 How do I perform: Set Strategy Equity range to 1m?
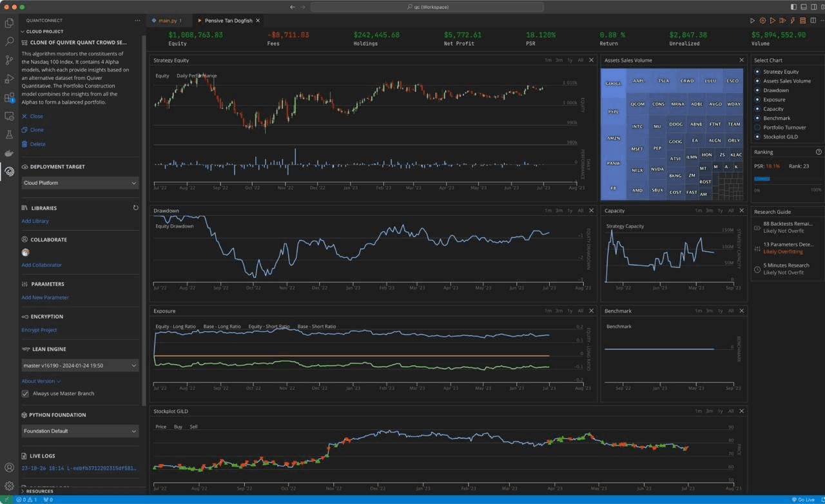click(548, 60)
